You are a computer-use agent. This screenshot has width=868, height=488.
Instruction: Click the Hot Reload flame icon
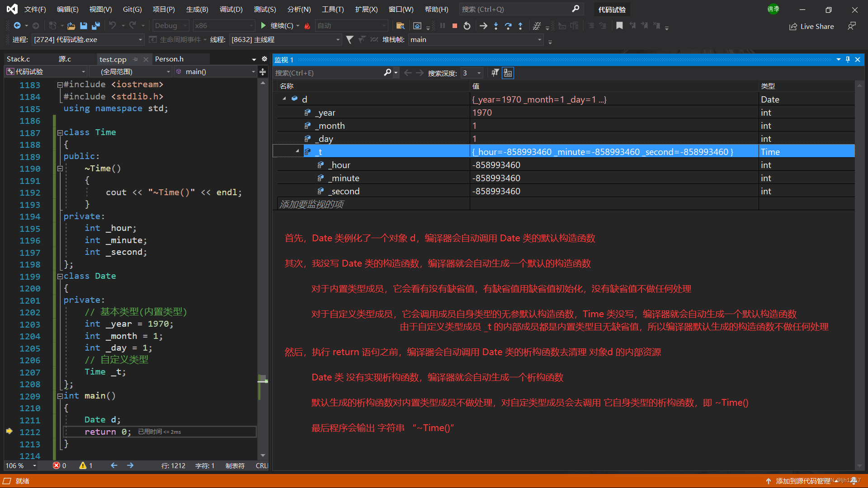[x=307, y=26]
